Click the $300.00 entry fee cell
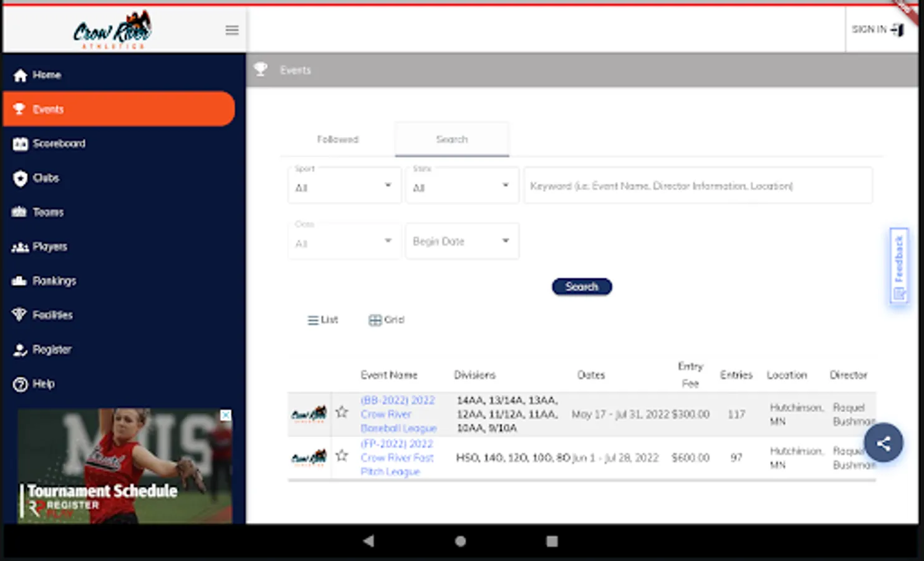This screenshot has width=924, height=561. (x=691, y=414)
